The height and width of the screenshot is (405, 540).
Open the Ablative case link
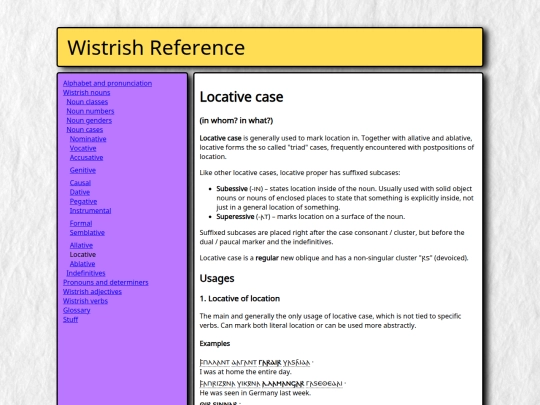pos(82,264)
